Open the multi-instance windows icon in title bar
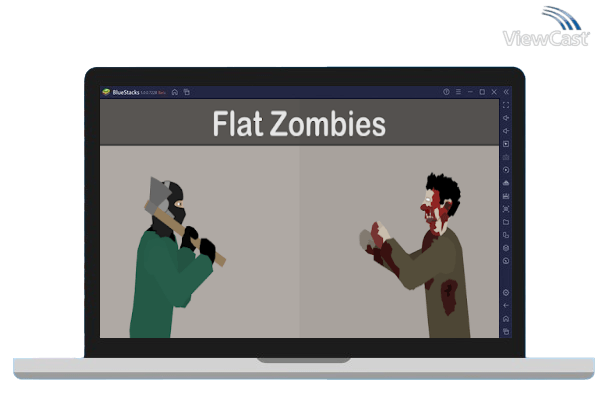 pos(187,92)
